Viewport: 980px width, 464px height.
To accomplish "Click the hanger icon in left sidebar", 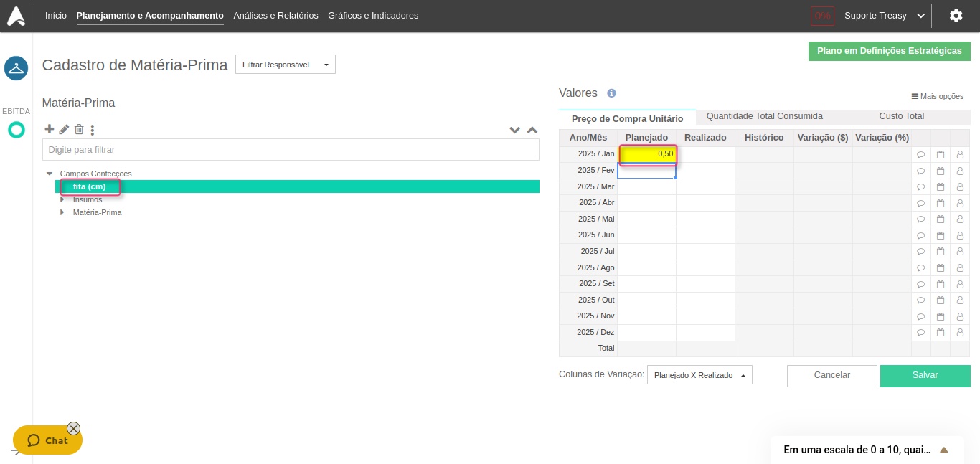I will (16, 69).
